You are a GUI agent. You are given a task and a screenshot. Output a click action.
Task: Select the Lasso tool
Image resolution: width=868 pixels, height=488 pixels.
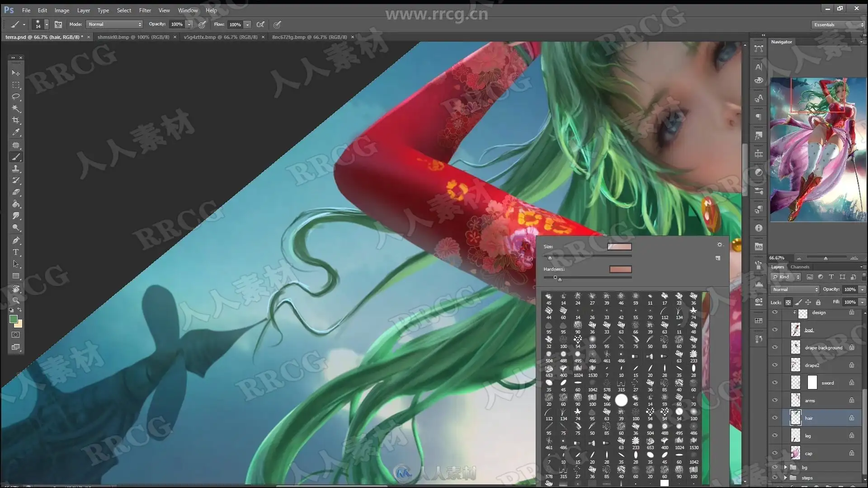(16, 96)
